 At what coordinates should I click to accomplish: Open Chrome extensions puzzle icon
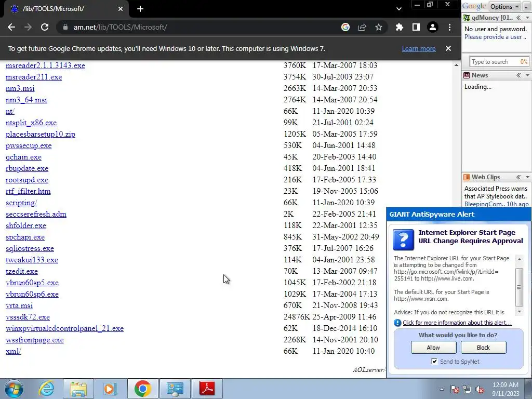pyautogui.click(x=400, y=27)
